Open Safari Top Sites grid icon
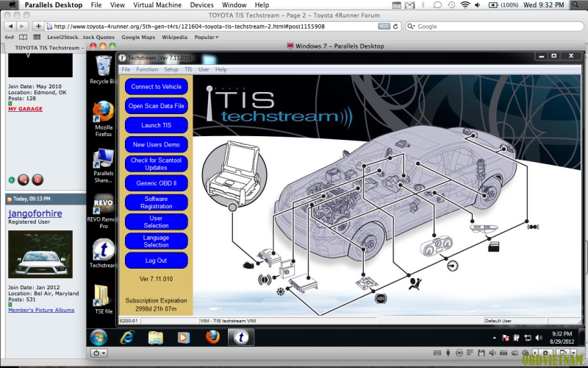 tap(37, 37)
